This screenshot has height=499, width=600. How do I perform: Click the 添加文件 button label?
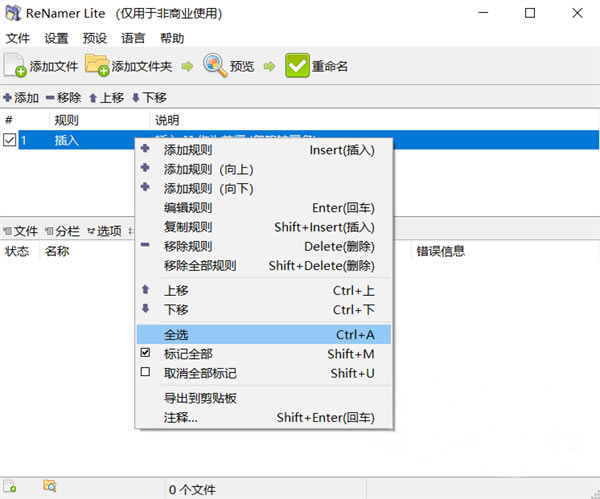coord(54,67)
